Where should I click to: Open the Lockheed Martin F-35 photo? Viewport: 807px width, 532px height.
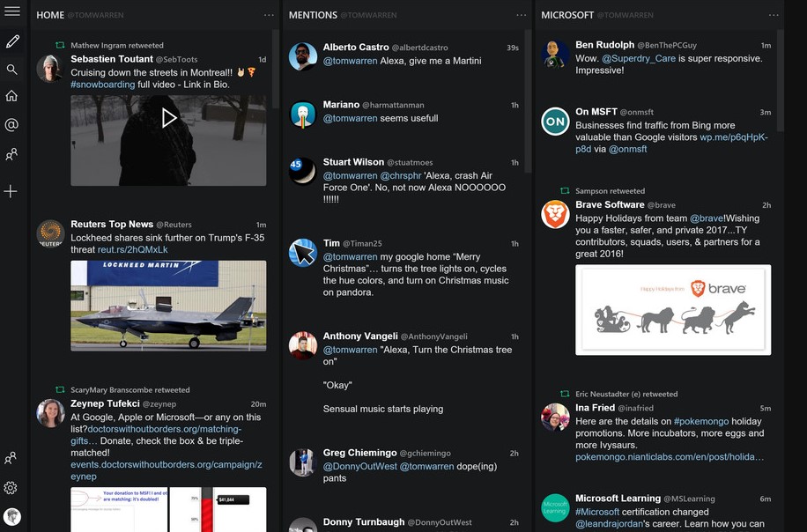[x=168, y=306]
